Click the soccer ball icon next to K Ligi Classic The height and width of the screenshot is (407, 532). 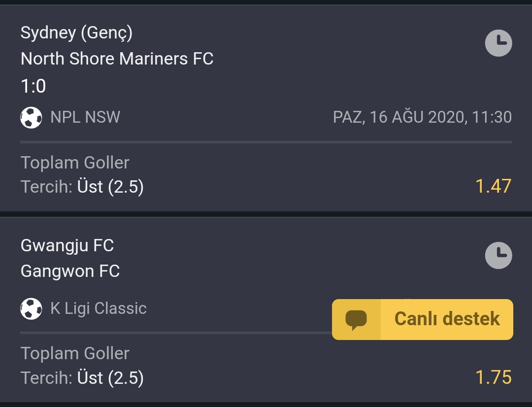tap(31, 308)
